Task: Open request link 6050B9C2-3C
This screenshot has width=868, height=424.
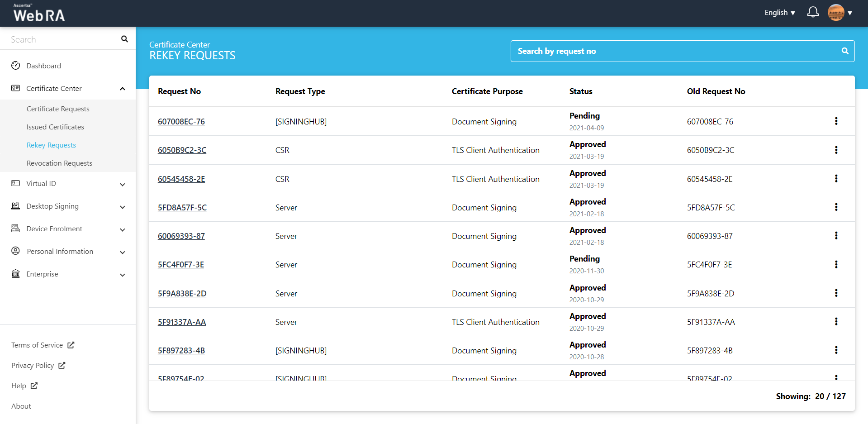Action: tap(182, 150)
